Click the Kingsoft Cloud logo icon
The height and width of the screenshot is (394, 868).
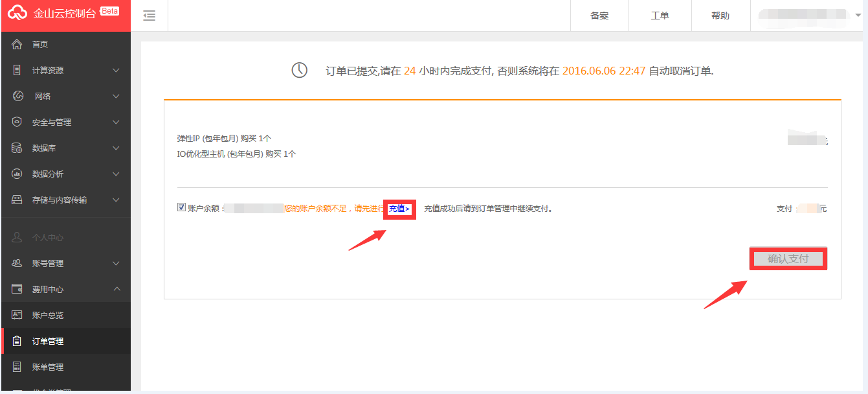[x=17, y=13]
